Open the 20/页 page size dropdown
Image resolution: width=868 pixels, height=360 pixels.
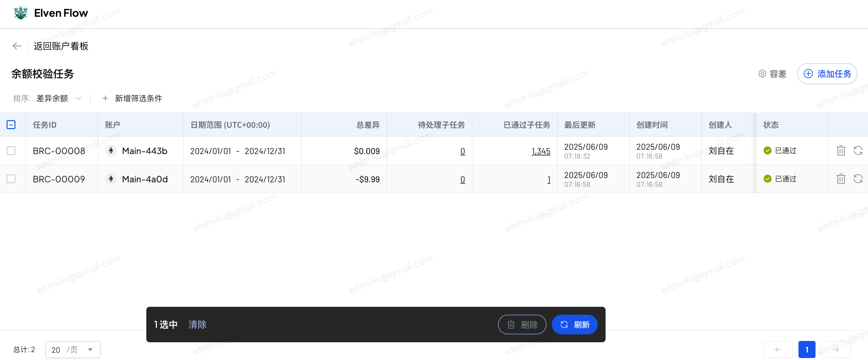pos(73,349)
